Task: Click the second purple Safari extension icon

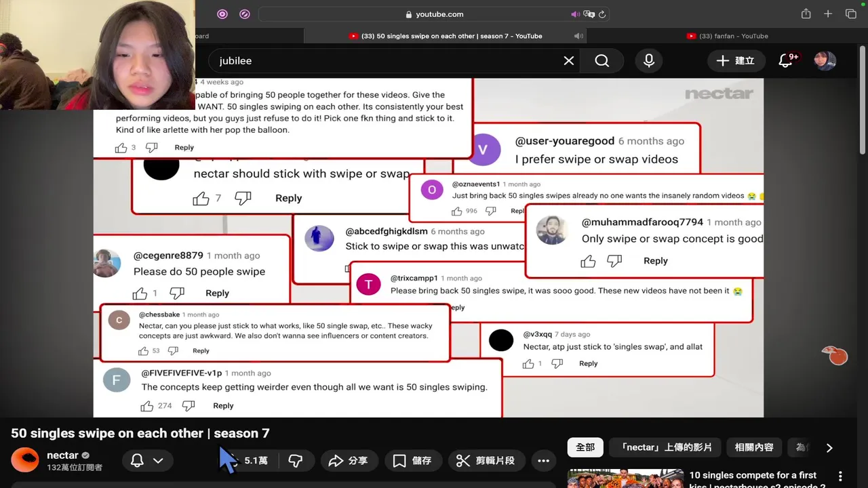Action: coord(245,14)
